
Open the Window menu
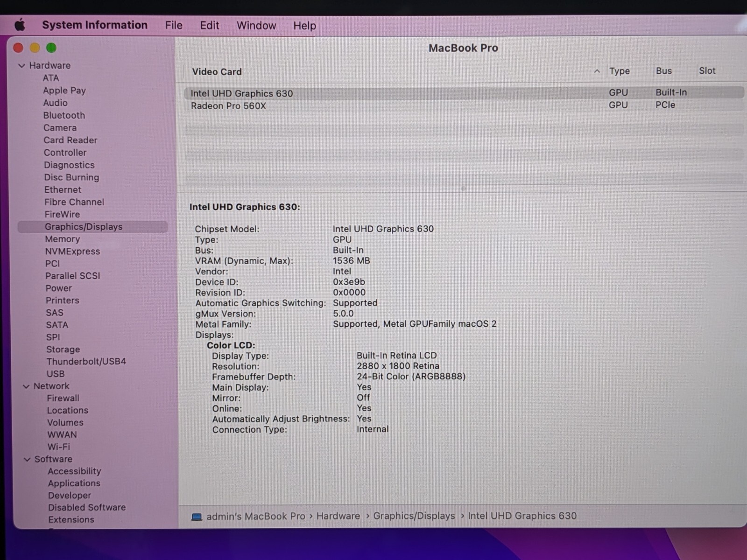[x=256, y=26]
